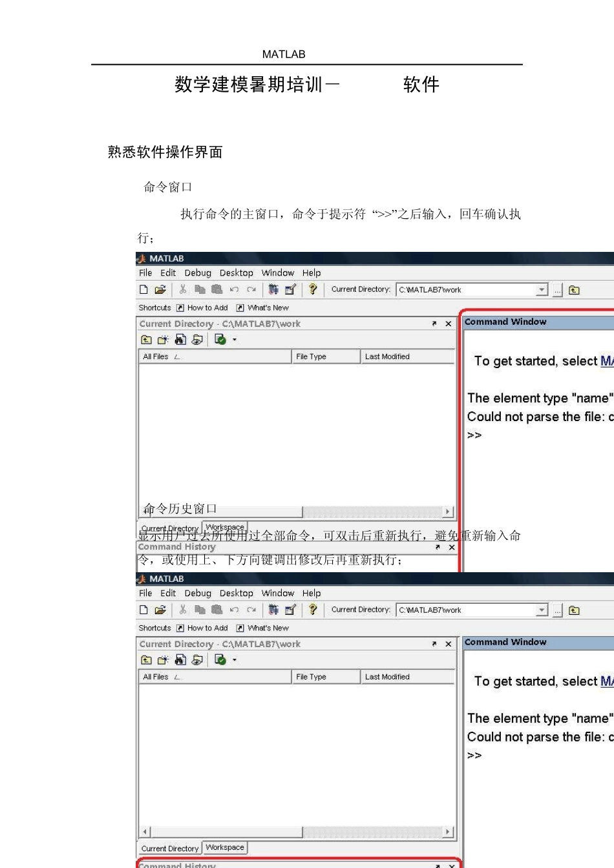This screenshot has height=868, width=614.
Task: Click New Folder icon in second Current Directory panel
Action: click(163, 659)
